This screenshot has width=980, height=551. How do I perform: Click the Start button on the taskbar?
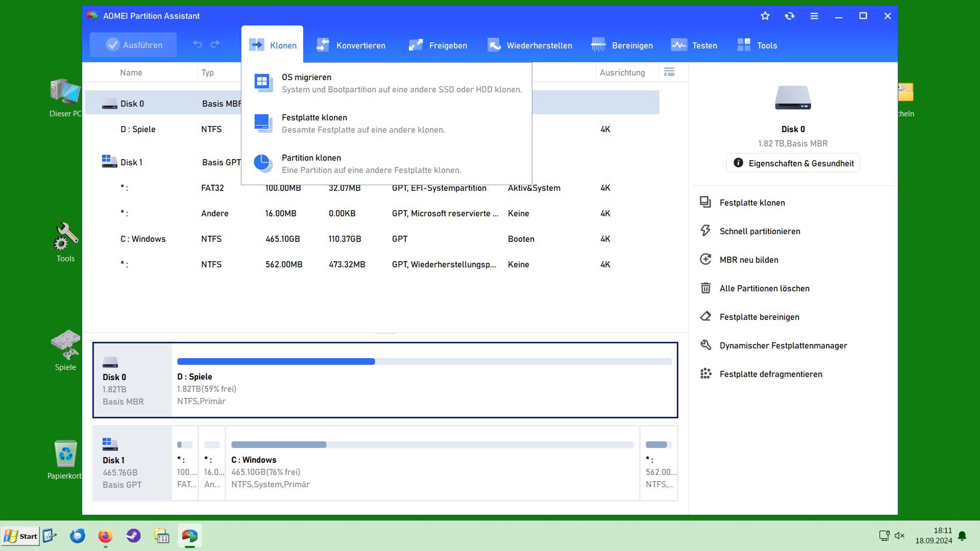click(x=20, y=536)
